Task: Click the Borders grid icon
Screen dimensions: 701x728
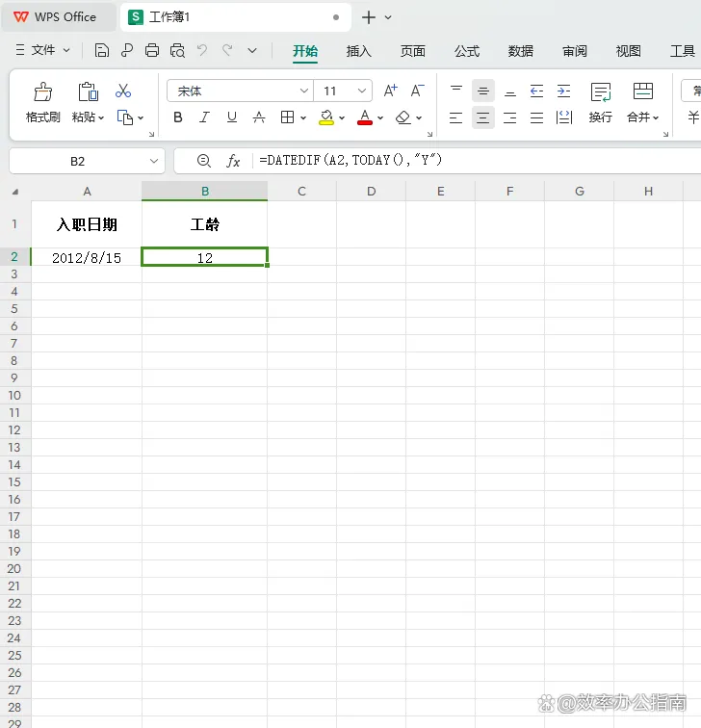Action: coord(287,117)
